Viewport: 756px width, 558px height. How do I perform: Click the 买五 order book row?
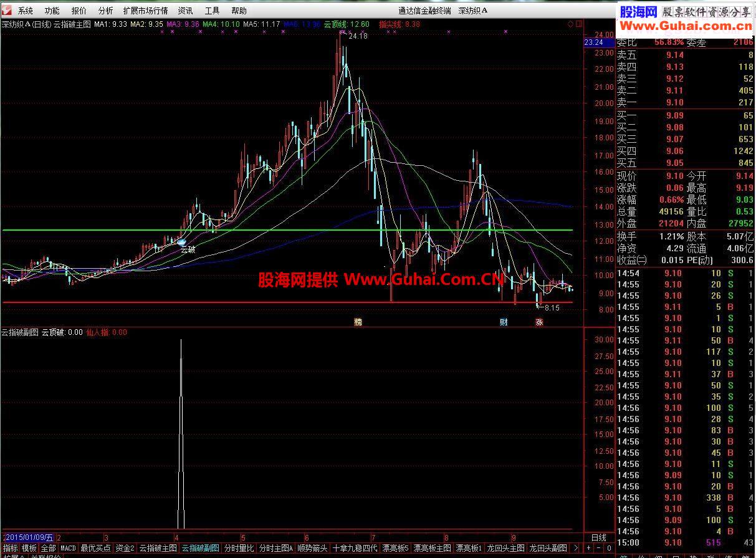[x=685, y=163]
